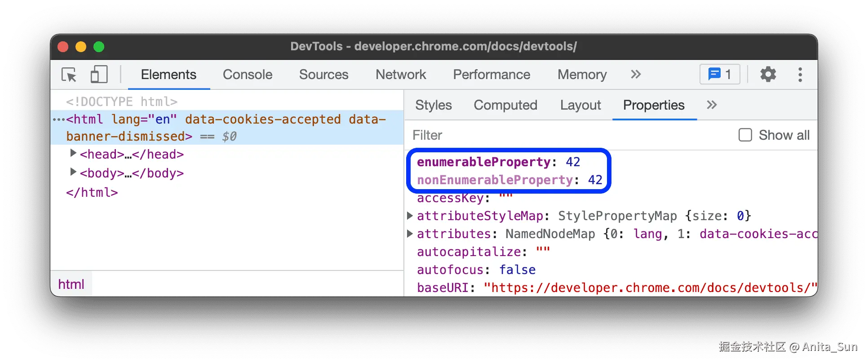Select the html breadcrumb at the bottom
This screenshot has width=868, height=363.
(71, 284)
